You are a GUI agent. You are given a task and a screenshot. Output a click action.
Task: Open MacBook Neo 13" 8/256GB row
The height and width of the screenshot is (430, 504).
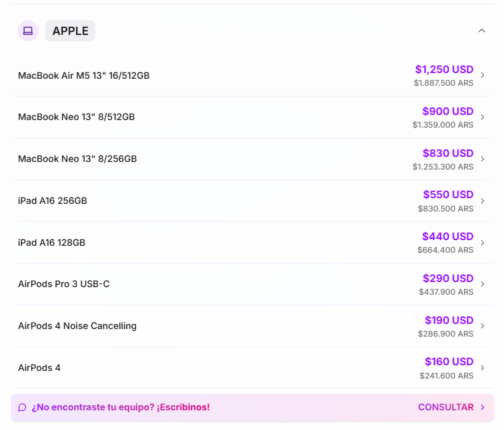point(253,159)
